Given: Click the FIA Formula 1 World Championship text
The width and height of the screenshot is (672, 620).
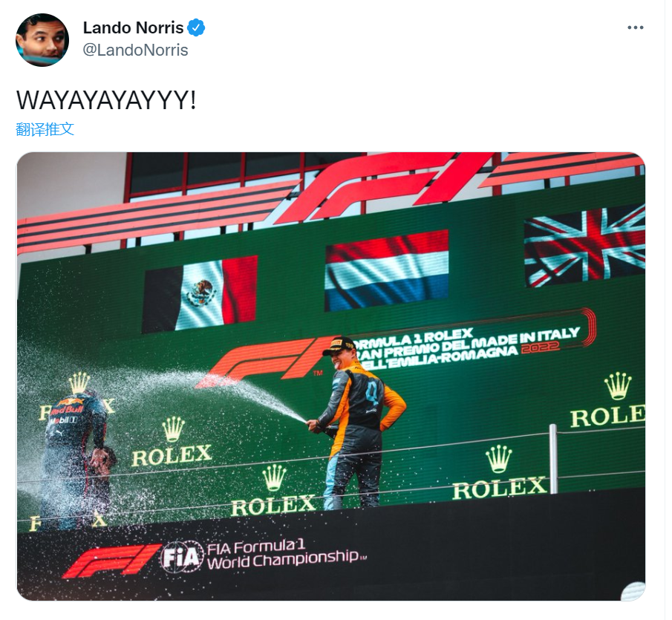Looking at the screenshot, I should [x=286, y=555].
